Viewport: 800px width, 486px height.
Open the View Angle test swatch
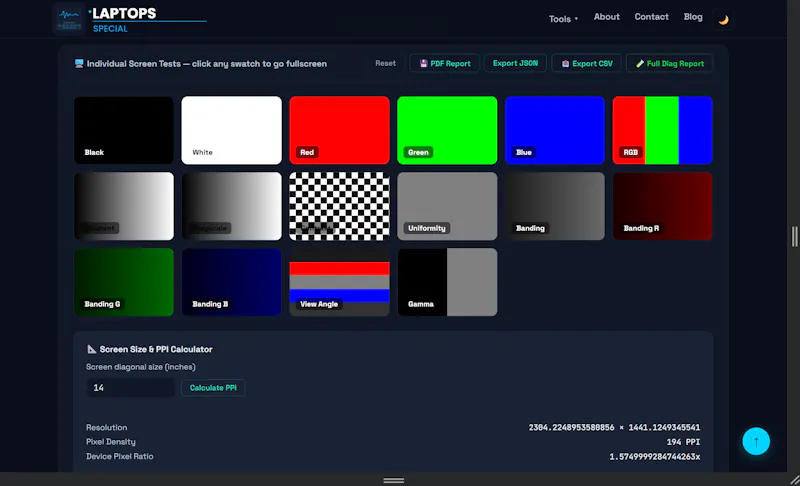click(x=339, y=282)
